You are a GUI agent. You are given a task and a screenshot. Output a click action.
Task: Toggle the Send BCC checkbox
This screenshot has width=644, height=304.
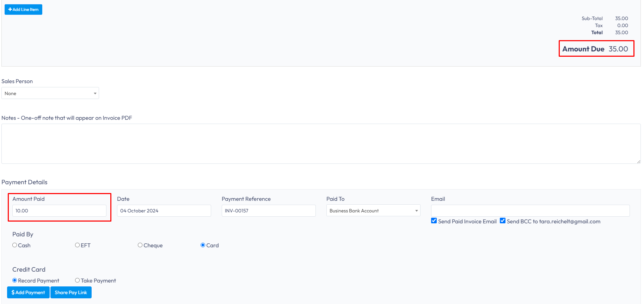[503, 221]
